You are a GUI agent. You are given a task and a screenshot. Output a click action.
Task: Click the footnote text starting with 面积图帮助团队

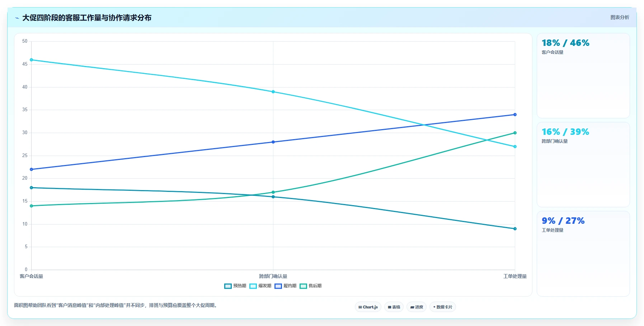coord(116,305)
